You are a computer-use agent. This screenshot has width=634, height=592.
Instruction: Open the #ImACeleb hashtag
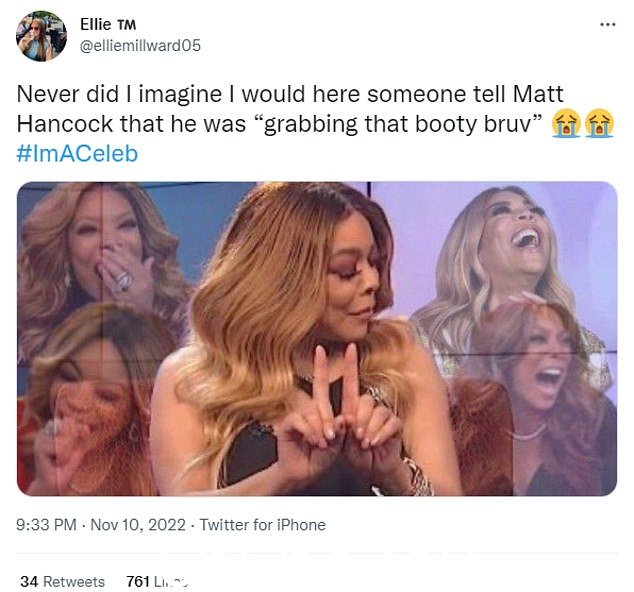pos(77,154)
